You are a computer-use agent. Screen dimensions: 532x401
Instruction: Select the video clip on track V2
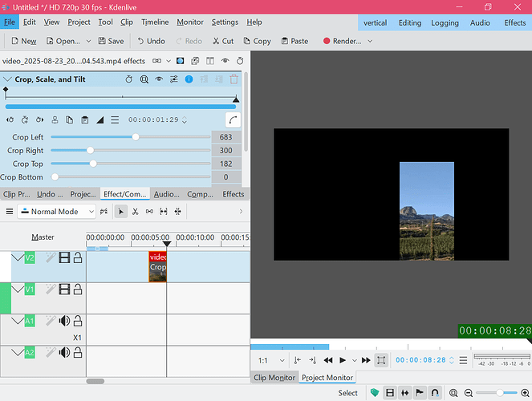157,266
